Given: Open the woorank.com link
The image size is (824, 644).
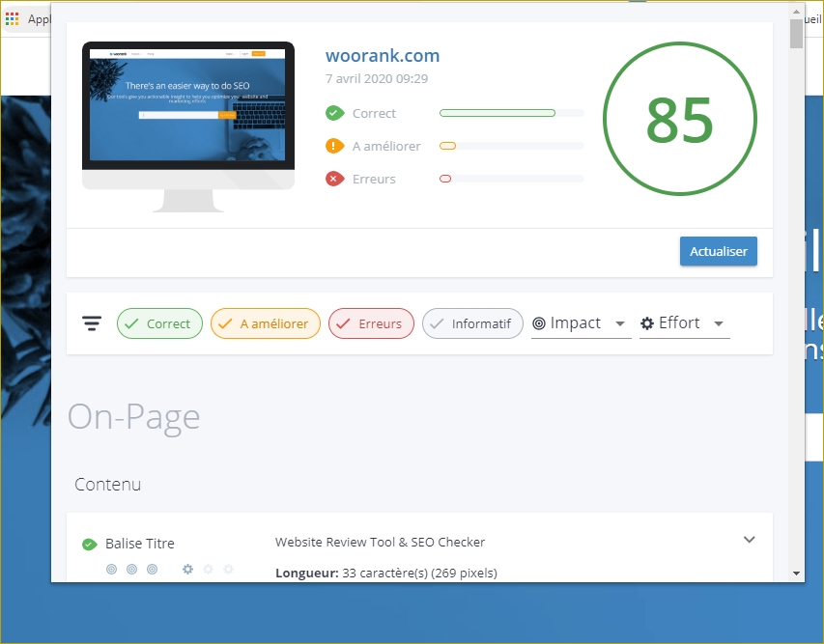Looking at the screenshot, I should click(x=382, y=55).
